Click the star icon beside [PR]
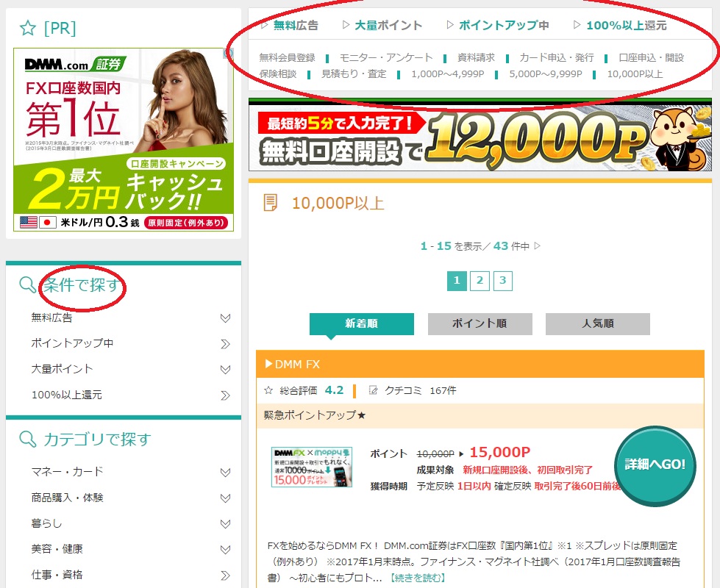720x588 pixels. [x=28, y=29]
